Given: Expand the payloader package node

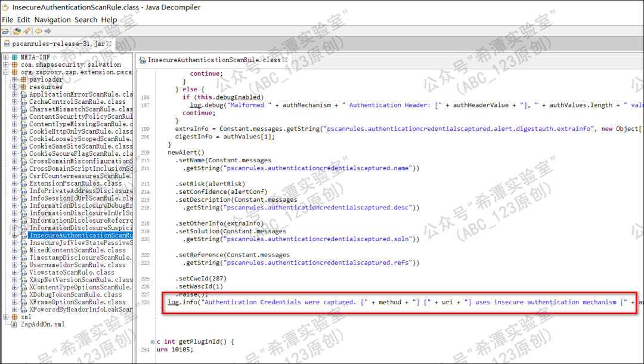Looking at the screenshot, I should (14, 79).
